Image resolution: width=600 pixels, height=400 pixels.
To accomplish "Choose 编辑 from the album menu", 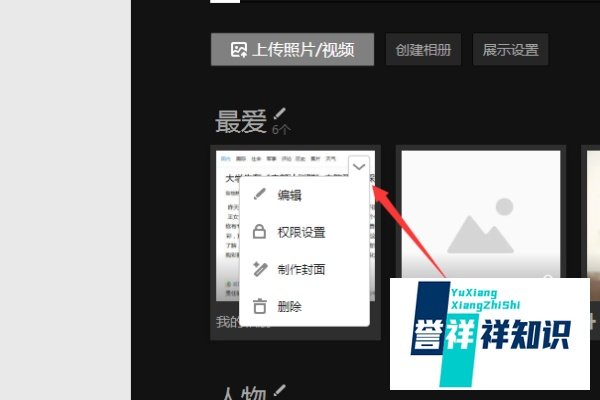I will click(304, 195).
